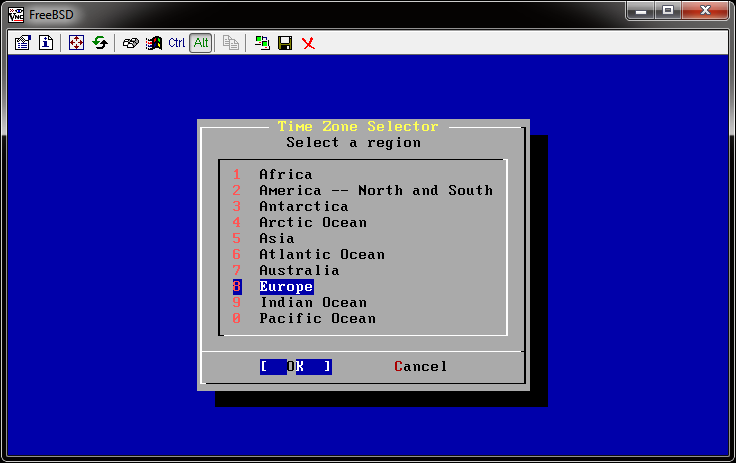Toggle the Ctrl key button
736x463 pixels.
pos(176,43)
